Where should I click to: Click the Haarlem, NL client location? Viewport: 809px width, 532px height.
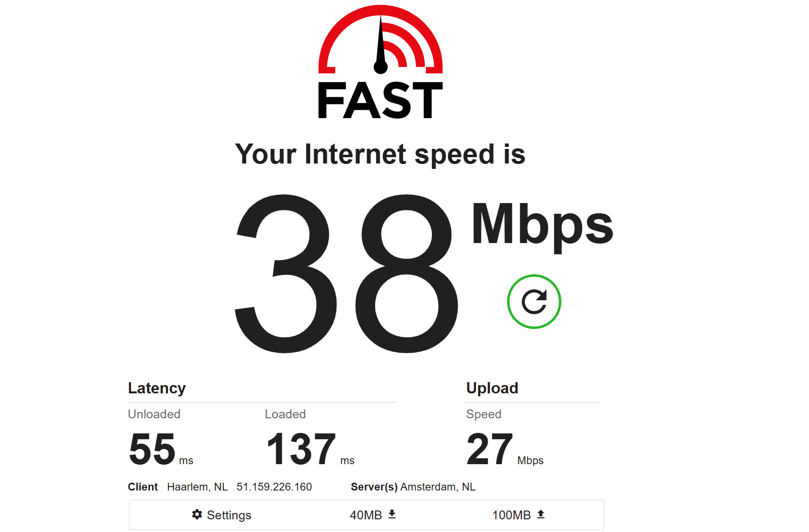(197, 487)
